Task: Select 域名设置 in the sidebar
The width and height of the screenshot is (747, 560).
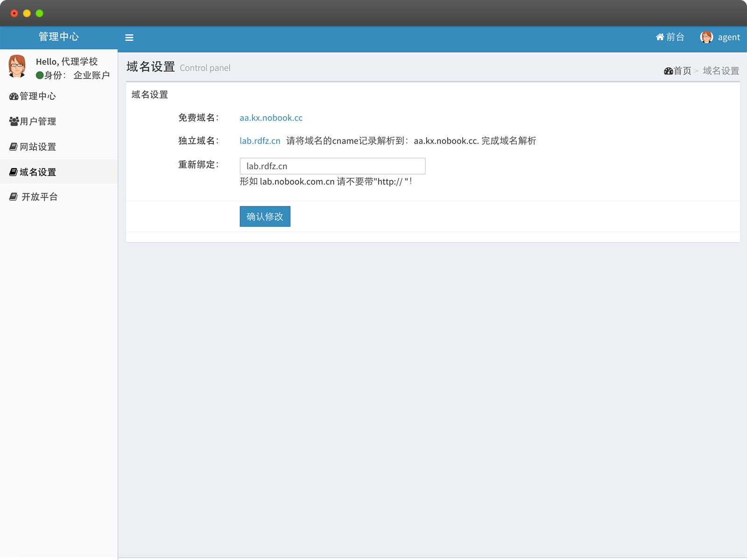Action: point(38,172)
